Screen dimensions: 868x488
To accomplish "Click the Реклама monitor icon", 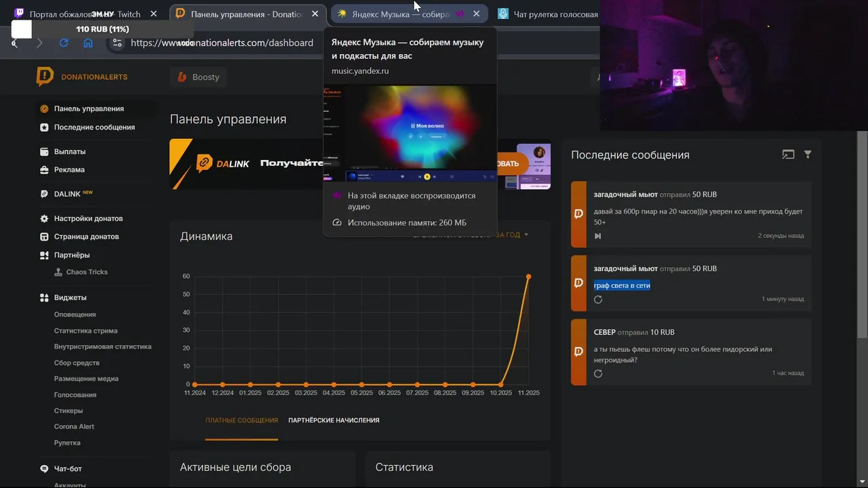I will pyautogui.click(x=44, y=169).
